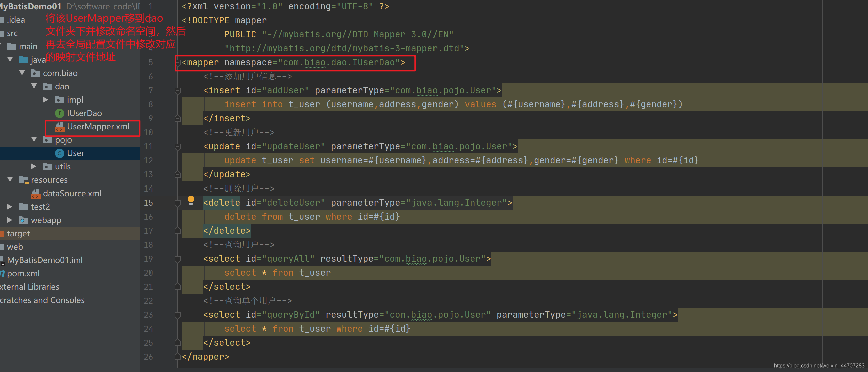Click the utils package icon
The image size is (868, 372).
tap(48, 166)
